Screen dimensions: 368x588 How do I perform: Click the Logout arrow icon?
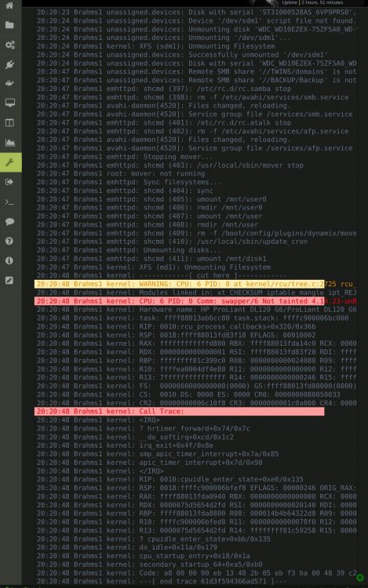(x=9, y=182)
